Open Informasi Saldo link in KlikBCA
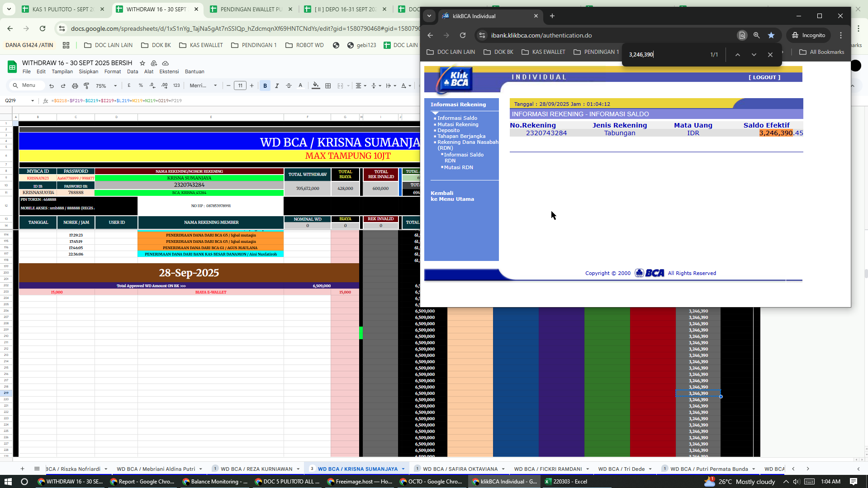The width and height of the screenshot is (868, 488). [x=457, y=118]
